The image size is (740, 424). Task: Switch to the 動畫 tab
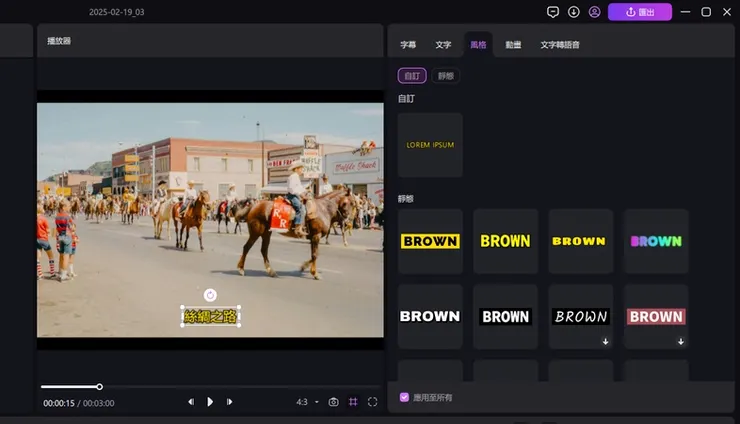pos(513,45)
